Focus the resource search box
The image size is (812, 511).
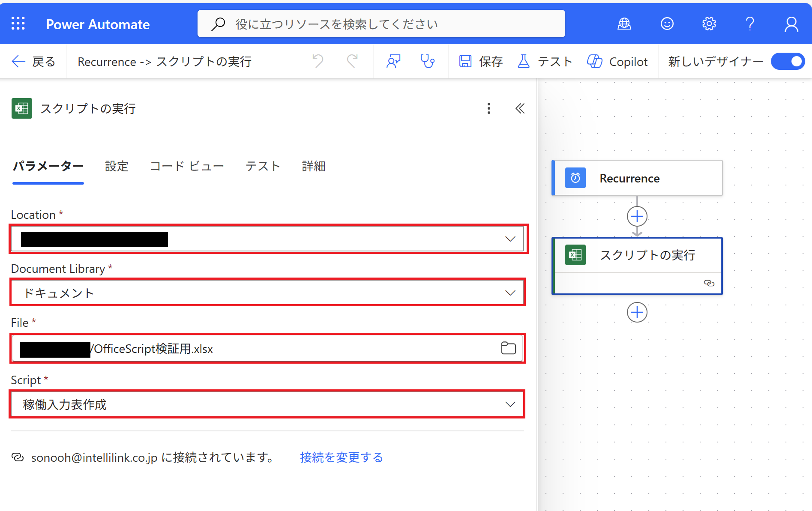pyautogui.click(x=381, y=24)
